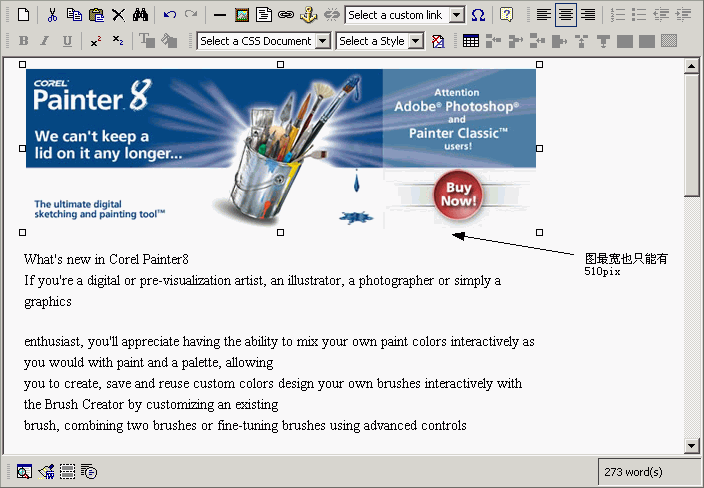The image size is (704, 488).
Task: Clean code using the brush icon
Action: tap(46, 471)
